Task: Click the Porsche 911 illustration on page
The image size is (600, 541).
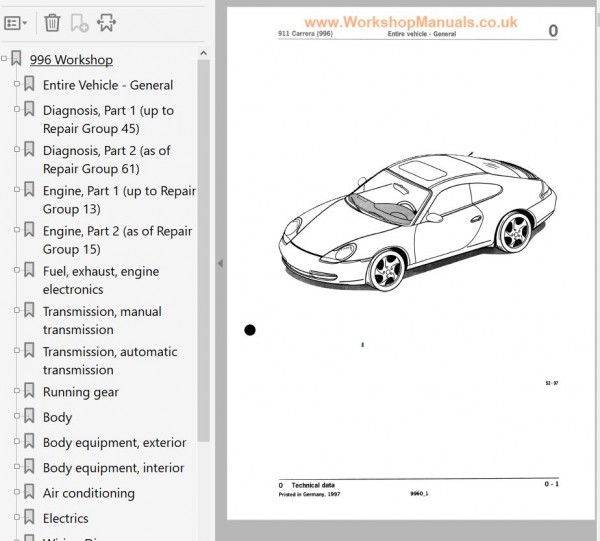Action: pos(417,222)
